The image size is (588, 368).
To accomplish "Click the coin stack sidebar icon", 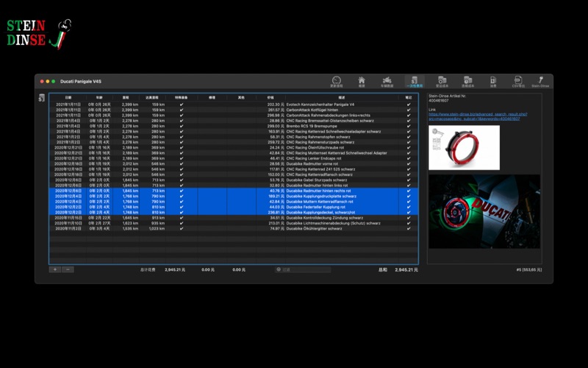I will 42,98.
